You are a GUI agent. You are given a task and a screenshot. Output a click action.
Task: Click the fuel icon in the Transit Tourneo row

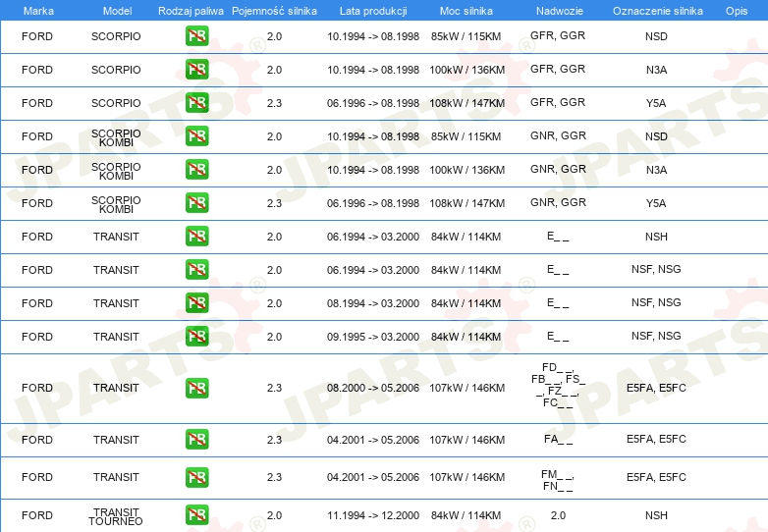click(x=196, y=515)
